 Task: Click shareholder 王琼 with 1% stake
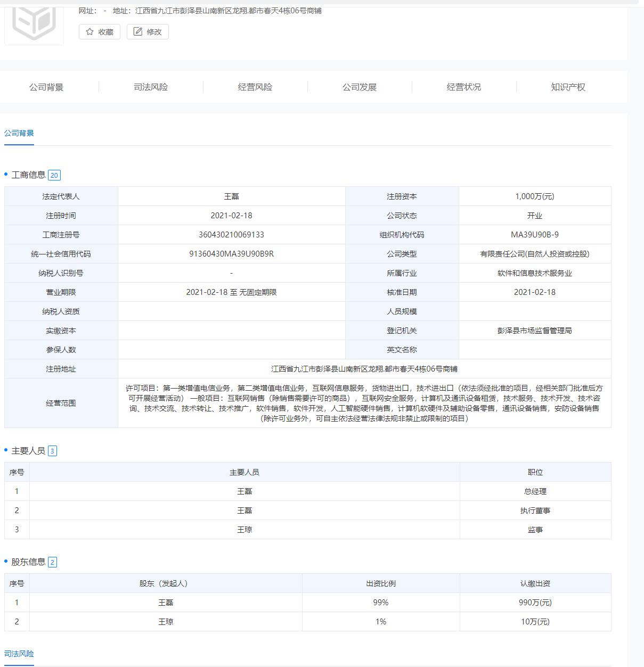pos(166,622)
